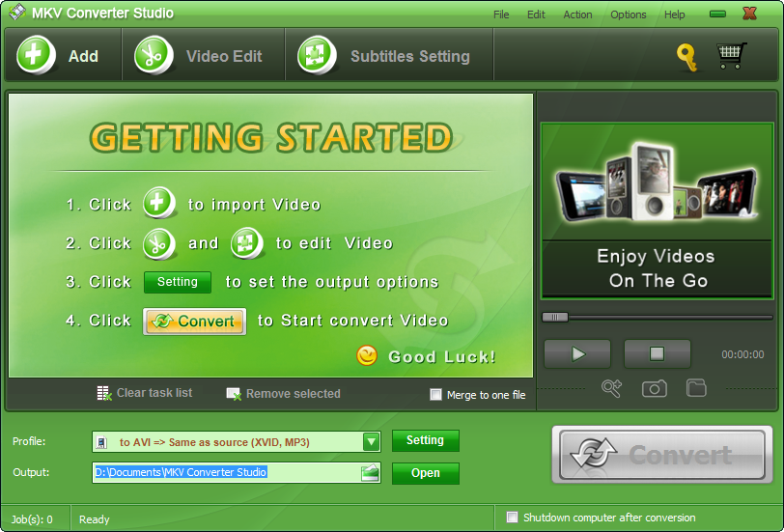
Task: Open the Help menu
Action: 674,14
